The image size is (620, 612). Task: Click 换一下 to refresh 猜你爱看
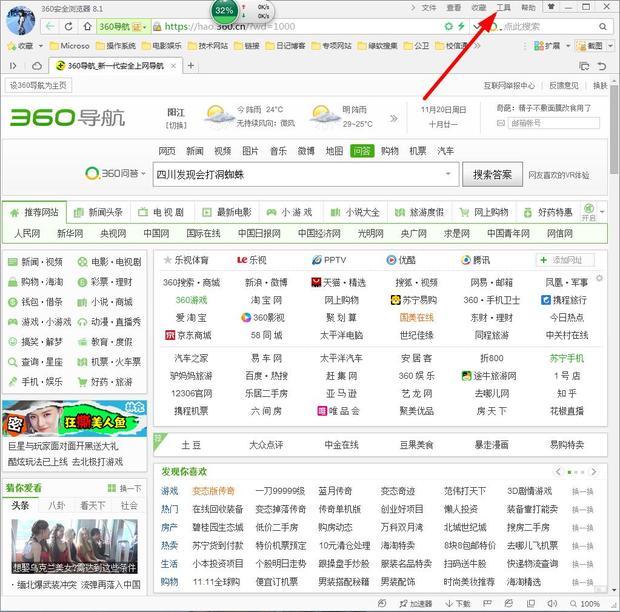[125, 489]
